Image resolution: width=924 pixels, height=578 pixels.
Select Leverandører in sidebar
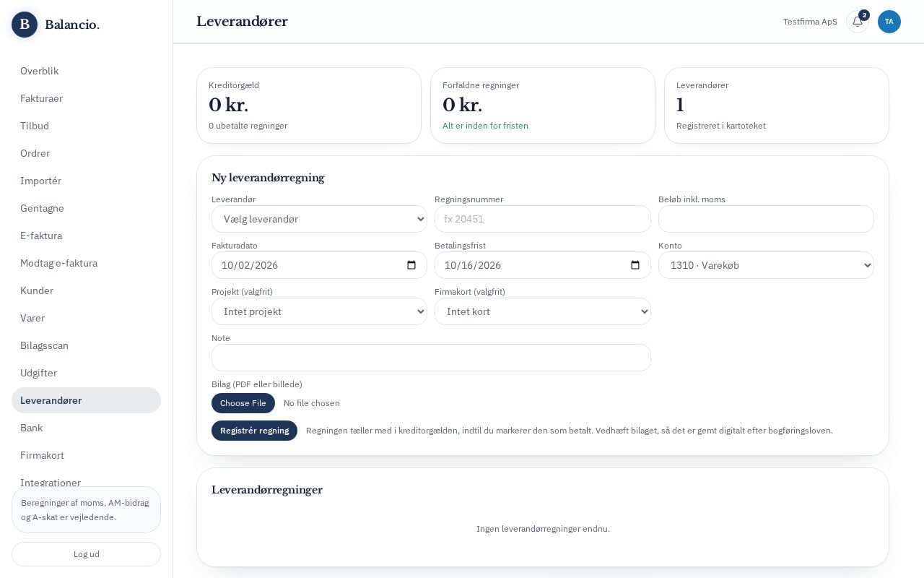tap(86, 400)
